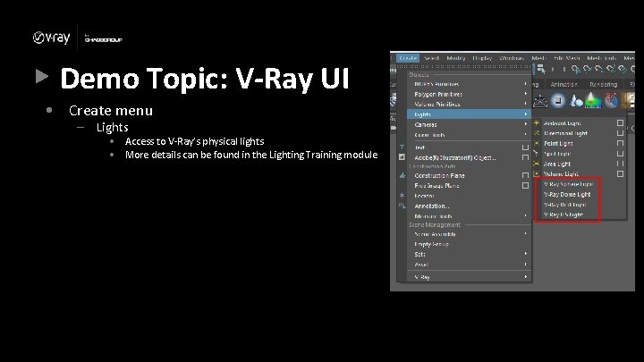Click the cone and sphere shelf icon
The height and width of the screenshot is (362, 644).
pos(576,100)
